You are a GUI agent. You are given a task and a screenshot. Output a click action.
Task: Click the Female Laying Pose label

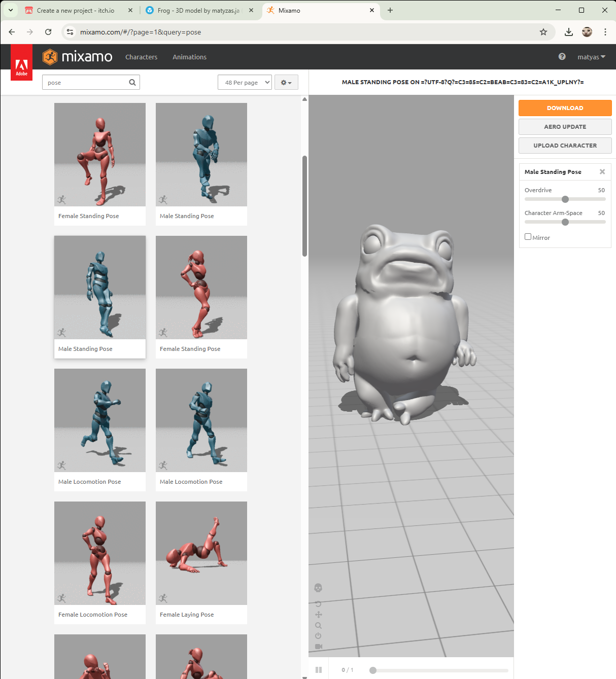(187, 615)
